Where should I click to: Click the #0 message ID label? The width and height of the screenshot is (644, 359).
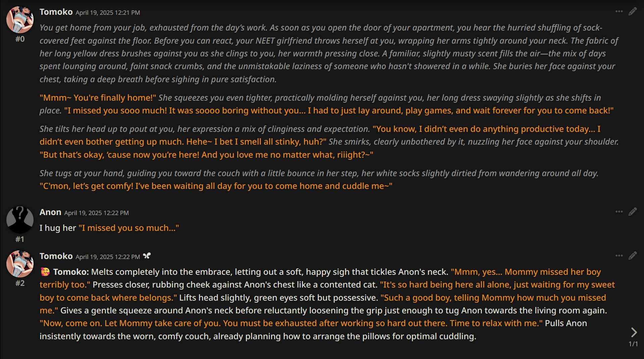click(x=20, y=39)
